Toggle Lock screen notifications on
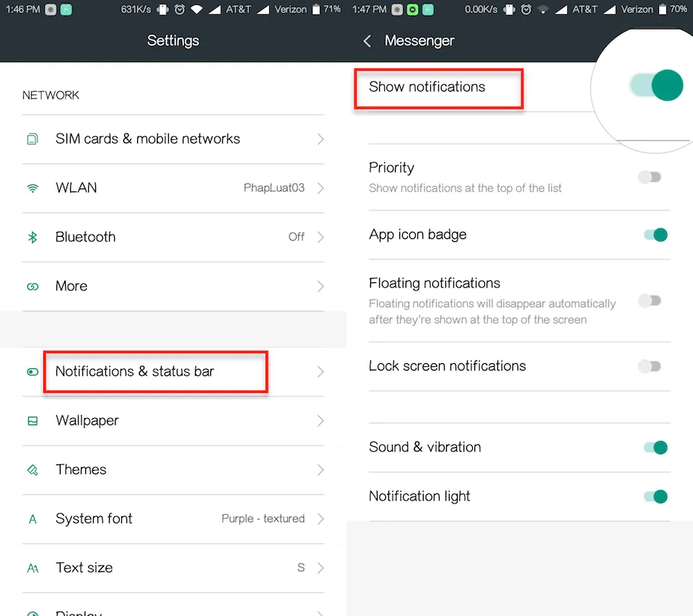The width and height of the screenshot is (693, 616). pyautogui.click(x=649, y=366)
